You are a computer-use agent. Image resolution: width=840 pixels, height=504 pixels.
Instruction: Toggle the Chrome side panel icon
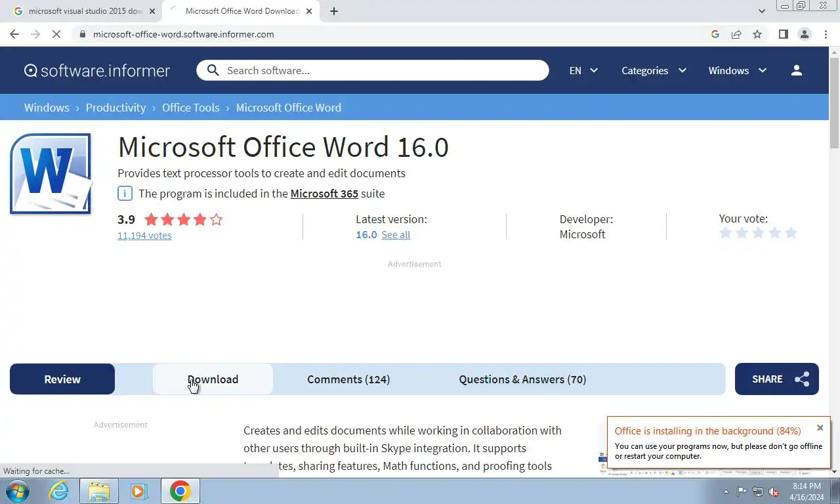point(783,34)
